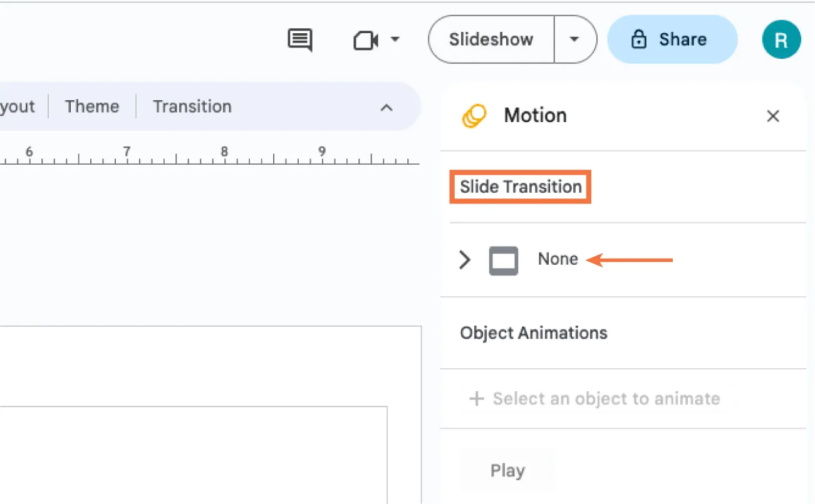Open the profile avatar icon
This screenshot has height=504, width=815.
(x=781, y=39)
